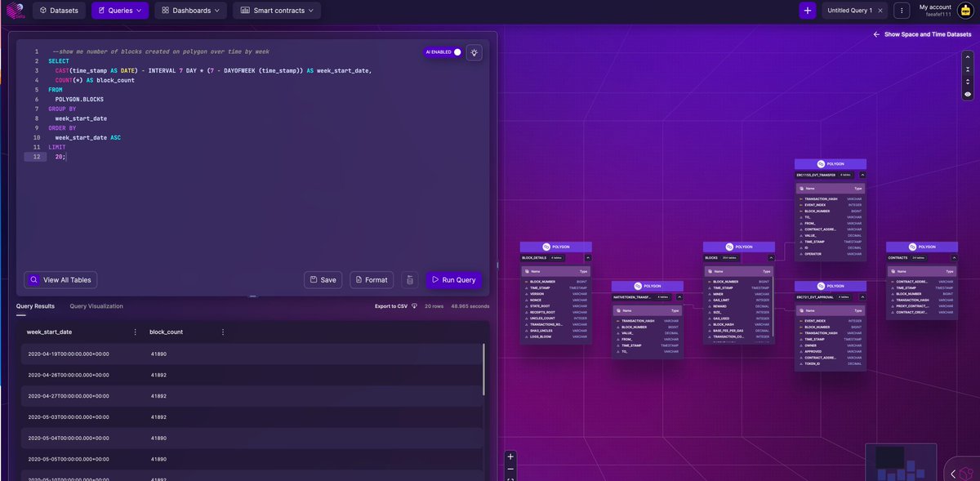
Task: Click the trash delete query icon
Action: [x=409, y=279]
